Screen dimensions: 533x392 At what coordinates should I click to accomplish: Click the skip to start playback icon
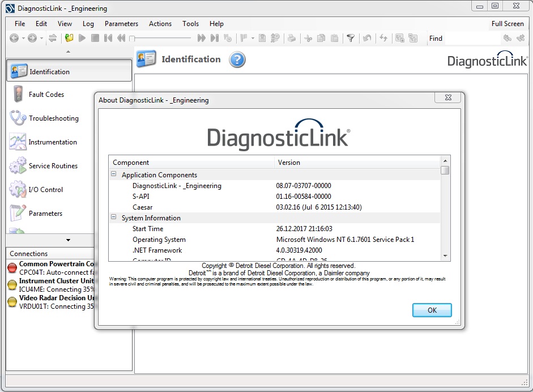tap(108, 38)
